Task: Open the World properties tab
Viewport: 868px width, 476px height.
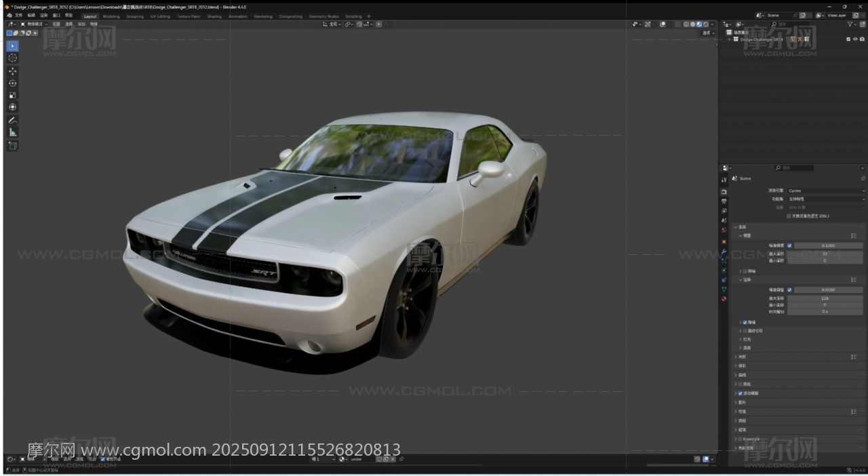Action: point(724,230)
